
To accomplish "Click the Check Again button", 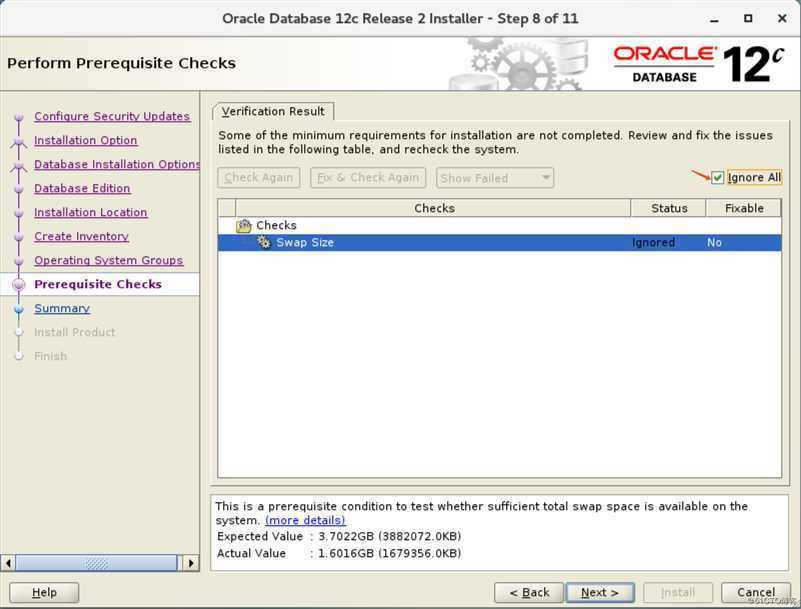I will [258, 178].
